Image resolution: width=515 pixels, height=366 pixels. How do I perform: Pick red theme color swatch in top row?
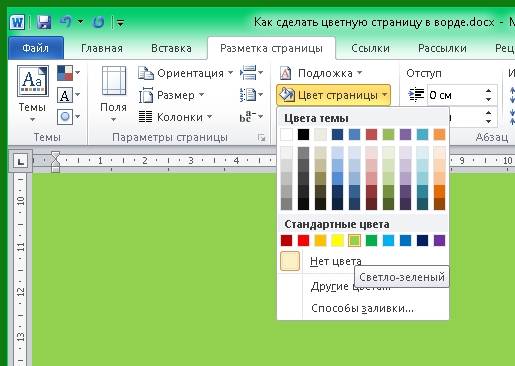tap(371, 135)
